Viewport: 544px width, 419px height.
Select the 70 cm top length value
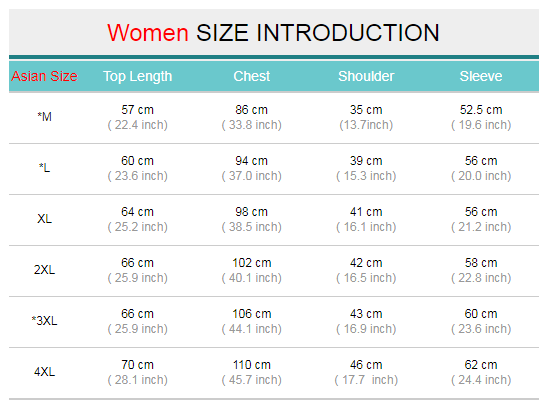[x=137, y=365]
